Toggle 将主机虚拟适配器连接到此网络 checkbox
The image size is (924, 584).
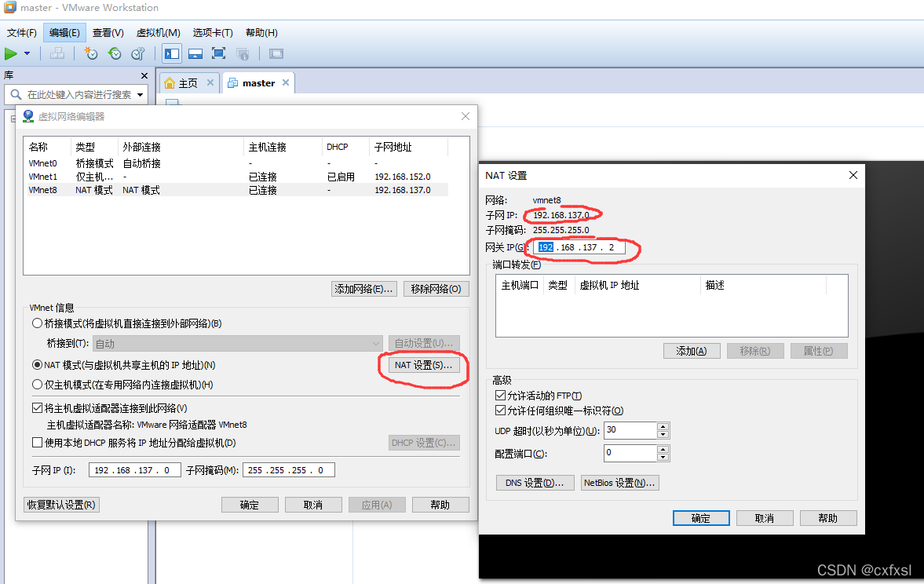click(37, 408)
